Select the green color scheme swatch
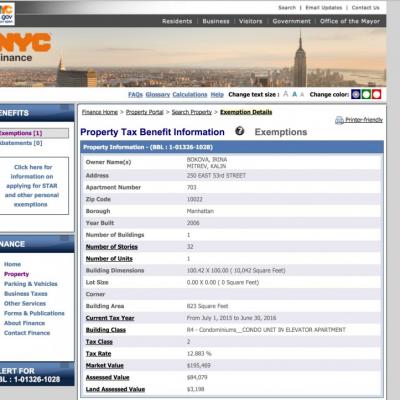Image resolution: width=400 pixels, height=400 pixels. pos(366,94)
